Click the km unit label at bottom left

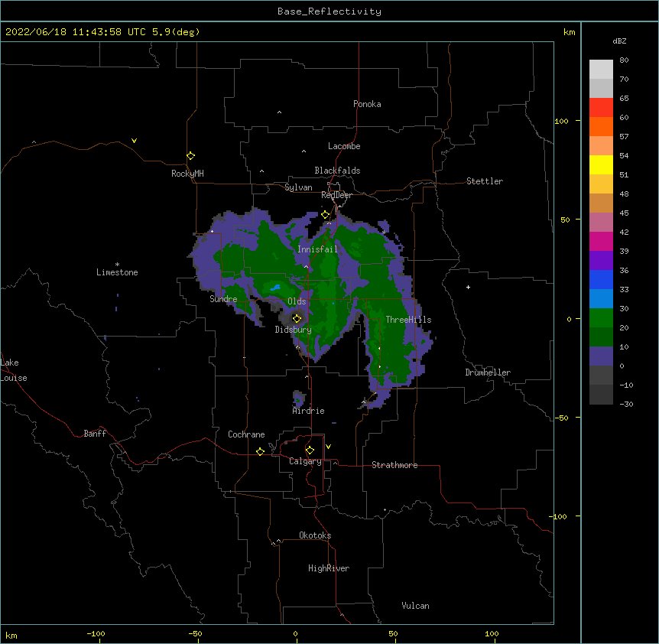click(11, 635)
